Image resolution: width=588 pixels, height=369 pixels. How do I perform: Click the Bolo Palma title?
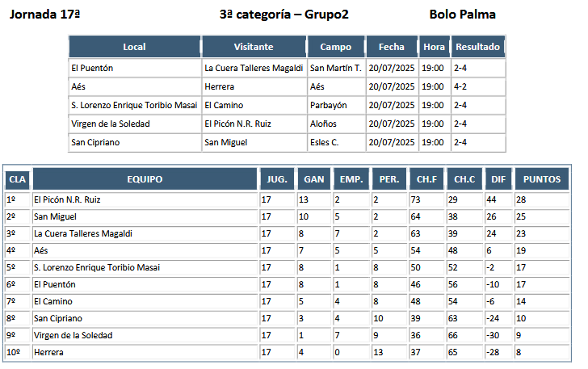point(462,15)
